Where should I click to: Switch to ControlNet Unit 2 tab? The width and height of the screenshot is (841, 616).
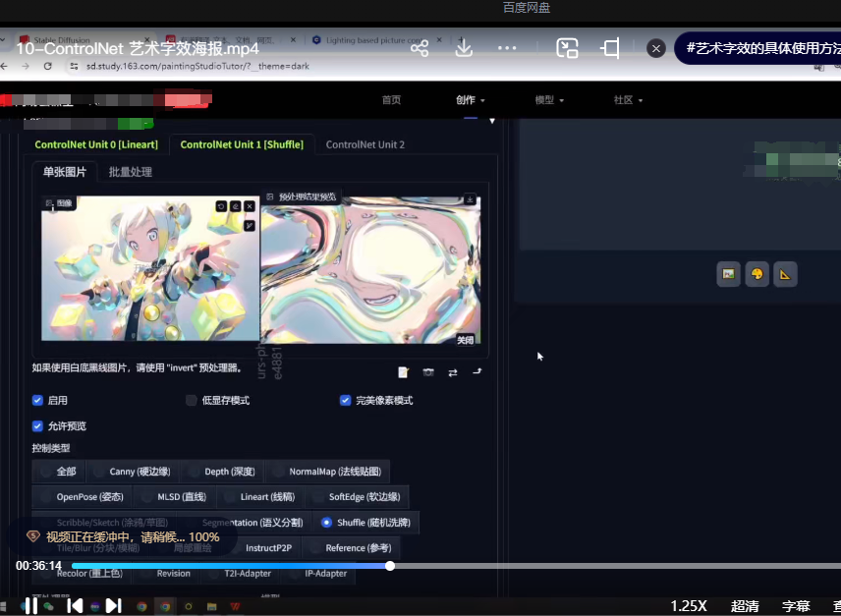click(365, 144)
